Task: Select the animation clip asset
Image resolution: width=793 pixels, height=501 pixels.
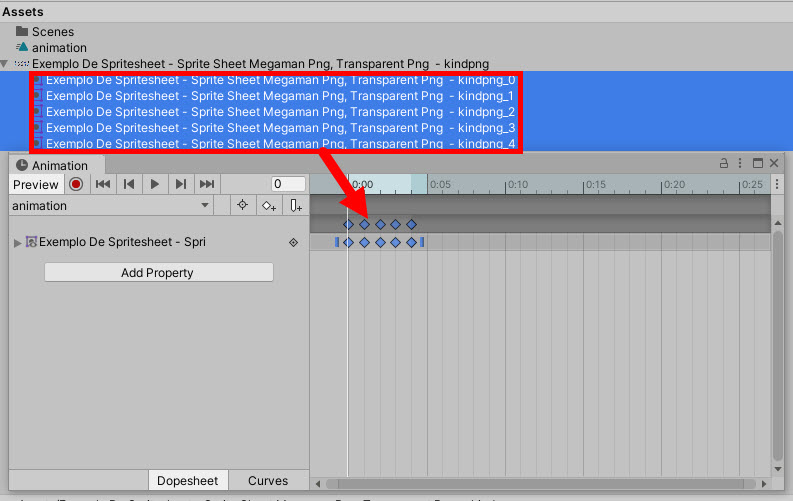Action: tap(51, 48)
